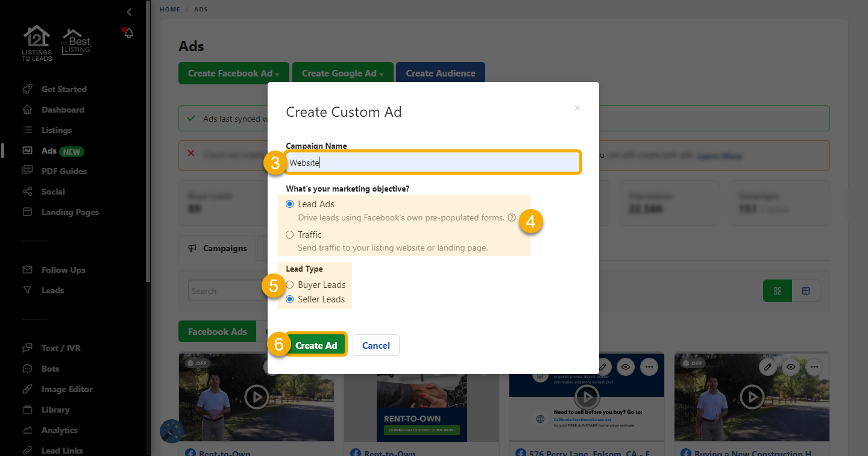Open the Lead Ads help tooltip

coord(512,217)
